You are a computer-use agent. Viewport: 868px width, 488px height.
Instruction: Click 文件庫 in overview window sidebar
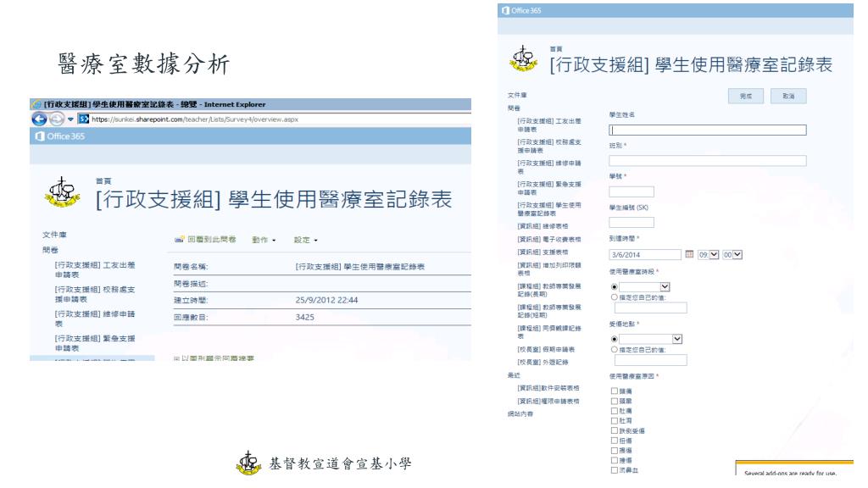tap(54, 235)
